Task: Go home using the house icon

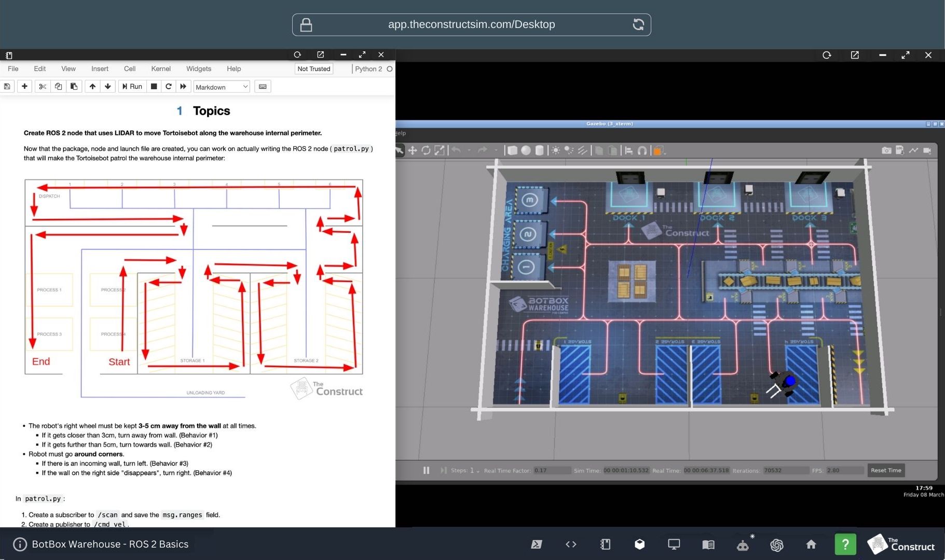Action: [811, 544]
